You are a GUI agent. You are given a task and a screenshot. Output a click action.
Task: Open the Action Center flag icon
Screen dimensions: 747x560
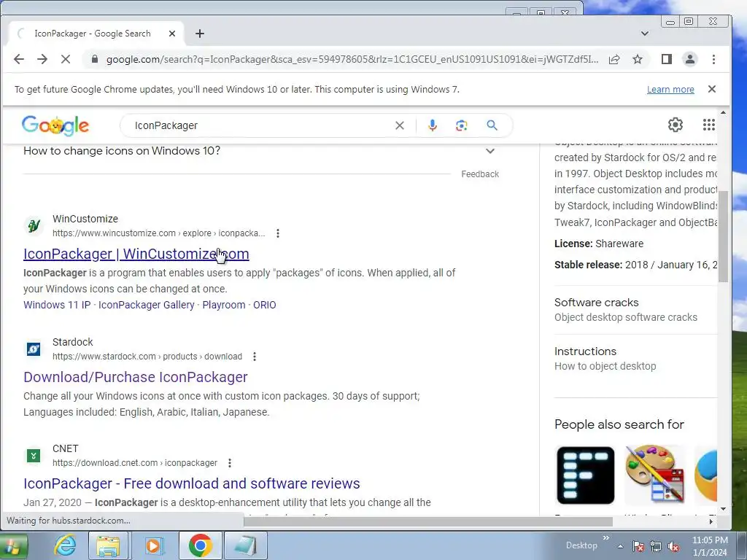[638, 547]
